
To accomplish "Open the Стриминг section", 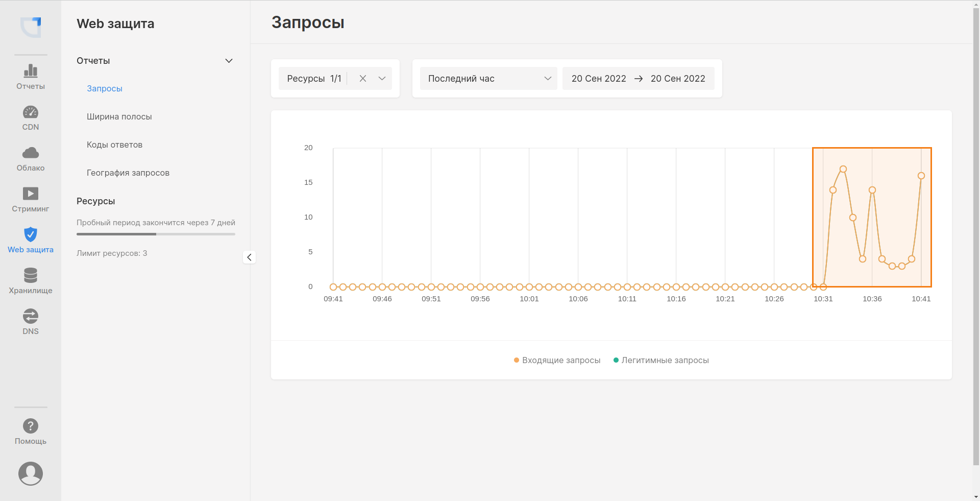I will click(31, 200).
